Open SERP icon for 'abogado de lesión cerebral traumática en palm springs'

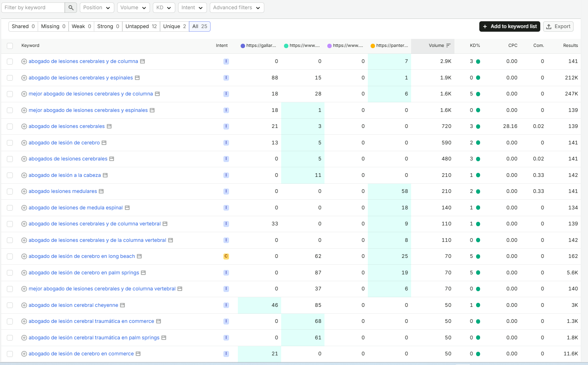click(x=164, y=338)
